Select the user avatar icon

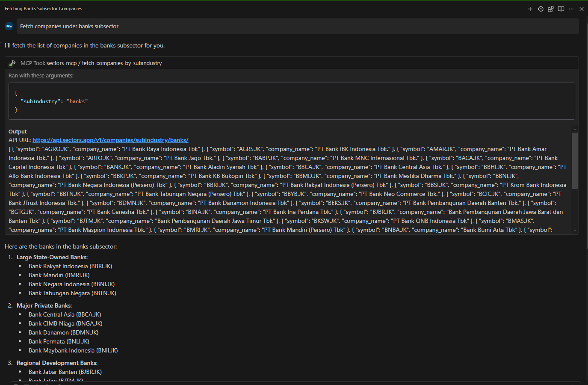(9, 26)
